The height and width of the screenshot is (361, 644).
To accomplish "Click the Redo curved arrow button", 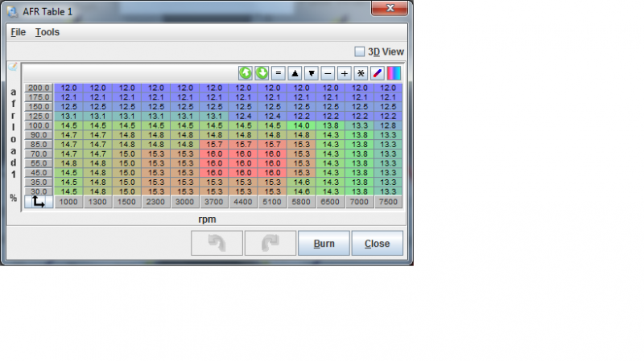I will [x=270, y=244].
